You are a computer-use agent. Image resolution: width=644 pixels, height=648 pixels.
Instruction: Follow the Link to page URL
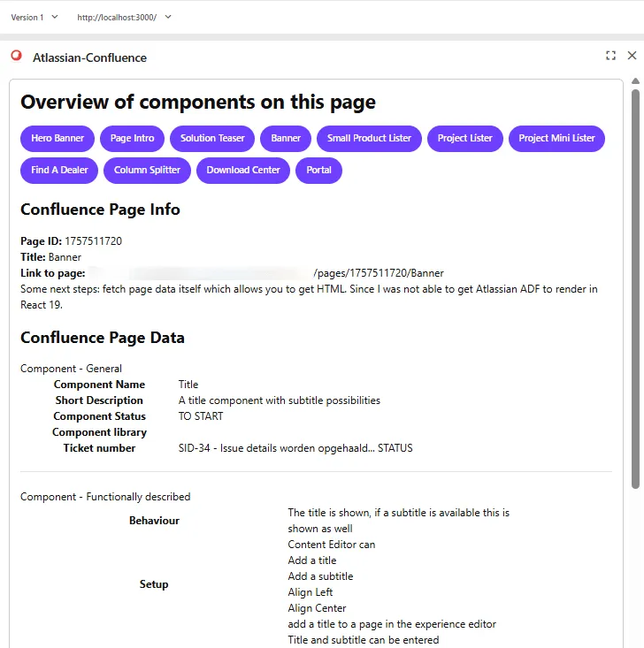[x=265, y=274]
